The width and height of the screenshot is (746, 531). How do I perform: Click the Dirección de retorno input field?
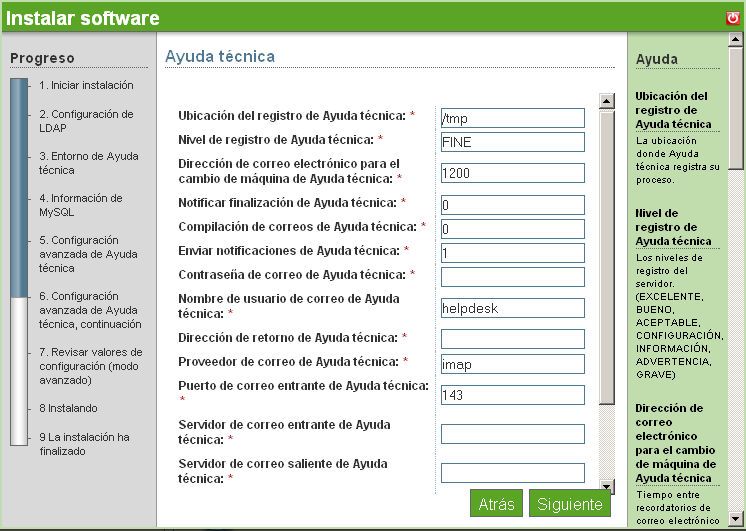[512, 339]
